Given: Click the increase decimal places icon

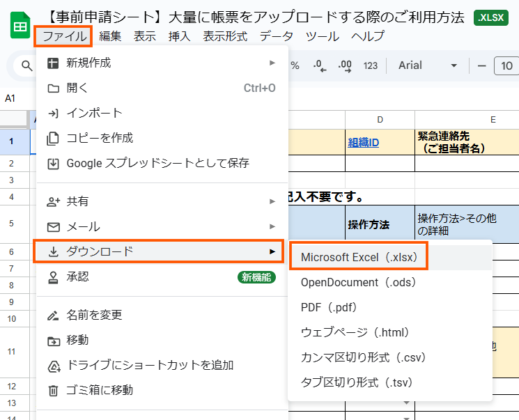Looking at the screenshot, I should click(344, 65).
